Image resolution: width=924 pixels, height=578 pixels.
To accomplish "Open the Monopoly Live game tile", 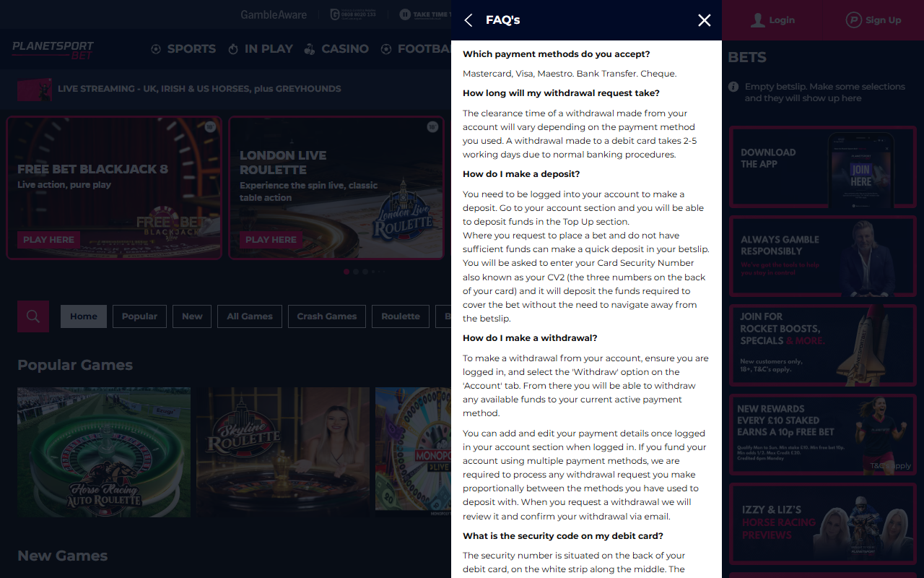I will tap(413, 452).
